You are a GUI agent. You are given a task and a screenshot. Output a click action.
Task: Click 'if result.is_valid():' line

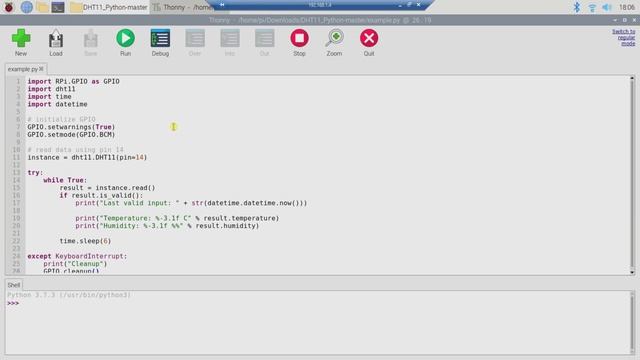[x=101, y=196]
